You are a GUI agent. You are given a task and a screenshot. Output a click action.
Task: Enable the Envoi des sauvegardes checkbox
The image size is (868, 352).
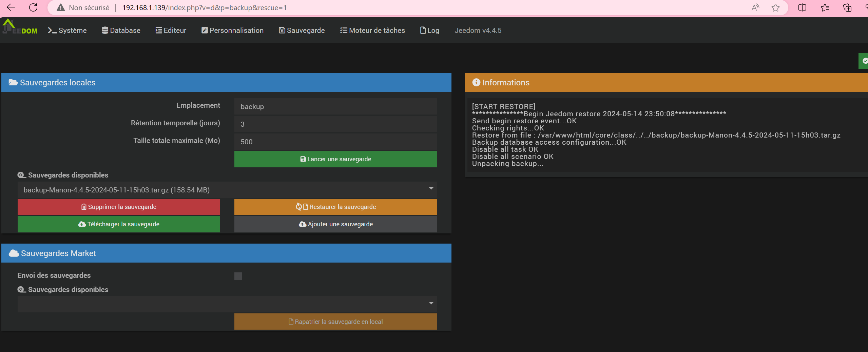(x=238, y=276)
